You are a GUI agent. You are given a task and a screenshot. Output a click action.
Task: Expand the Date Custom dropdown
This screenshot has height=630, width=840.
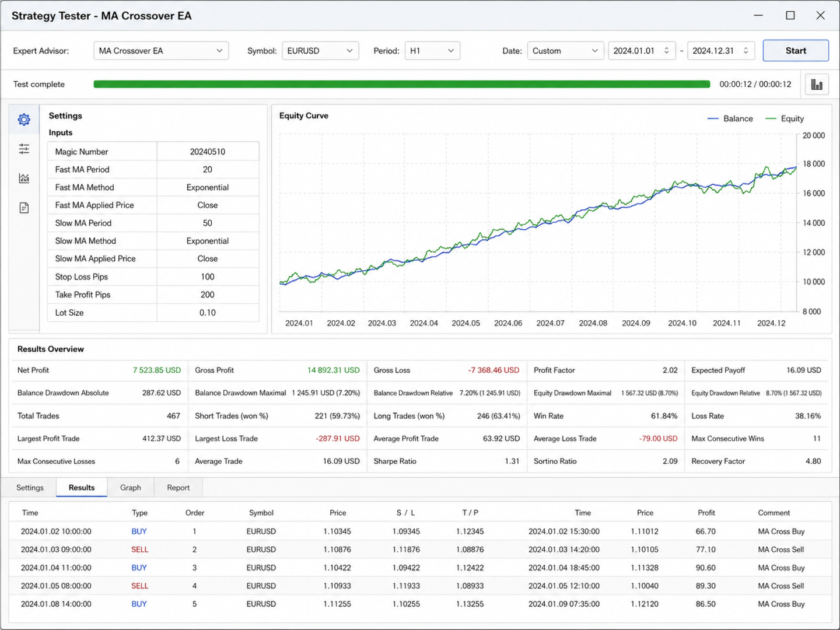(565, 51)
